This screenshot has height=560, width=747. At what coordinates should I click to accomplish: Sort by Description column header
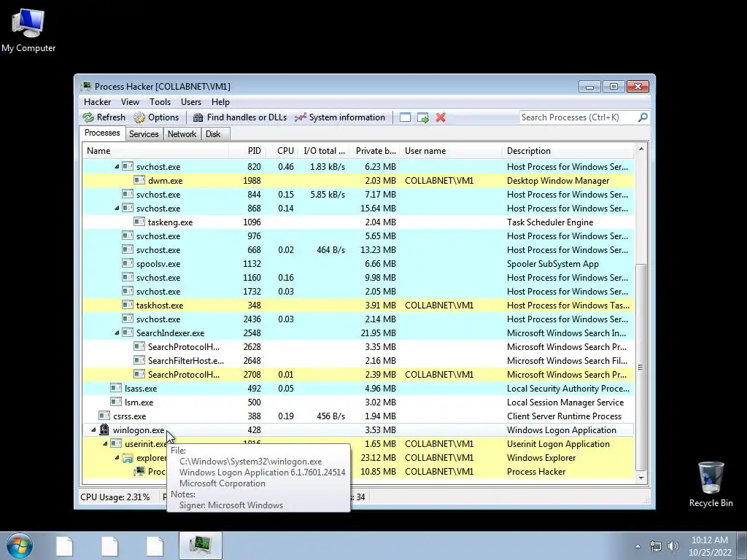point(568,151)
